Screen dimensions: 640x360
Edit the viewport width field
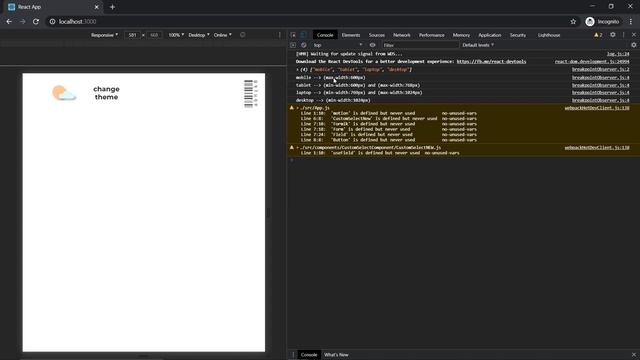click(132, 35)
